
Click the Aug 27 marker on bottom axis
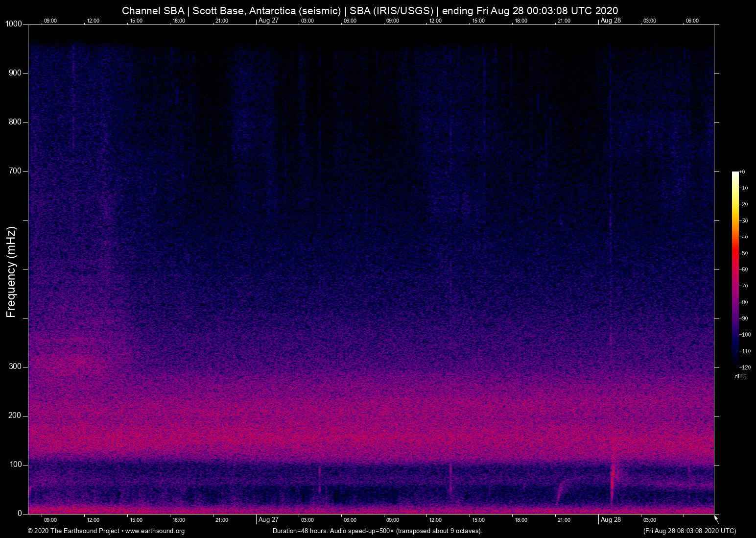[x=268, y=520]
